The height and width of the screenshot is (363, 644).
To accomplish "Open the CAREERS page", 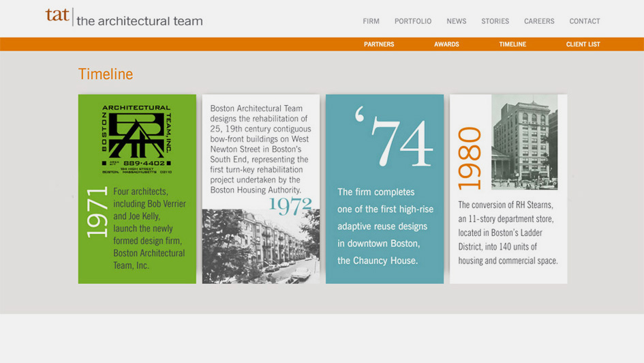I will (539, 21).
